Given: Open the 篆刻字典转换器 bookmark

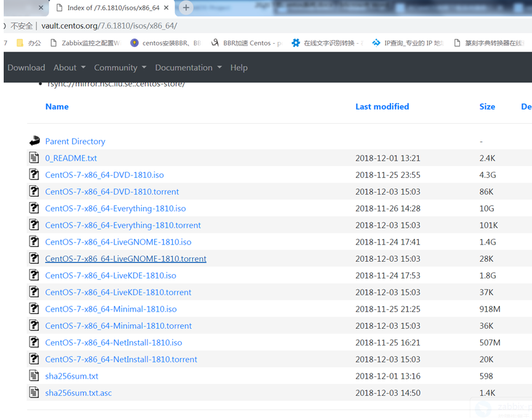Looking at the screenshot, I should coord(490,43).
